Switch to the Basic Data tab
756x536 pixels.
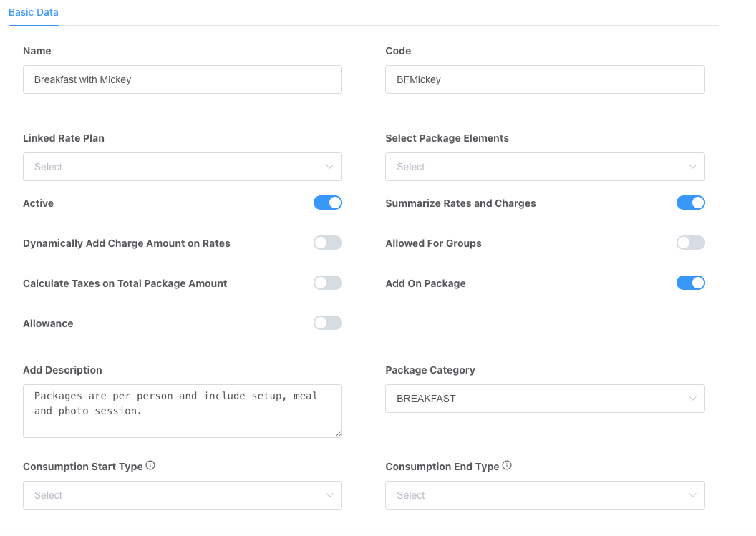34,12
